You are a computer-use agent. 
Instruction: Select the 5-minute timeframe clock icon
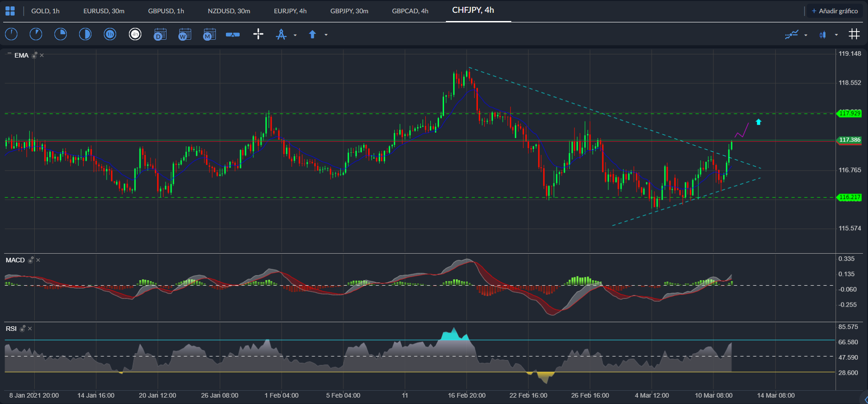tap(36, 34)
